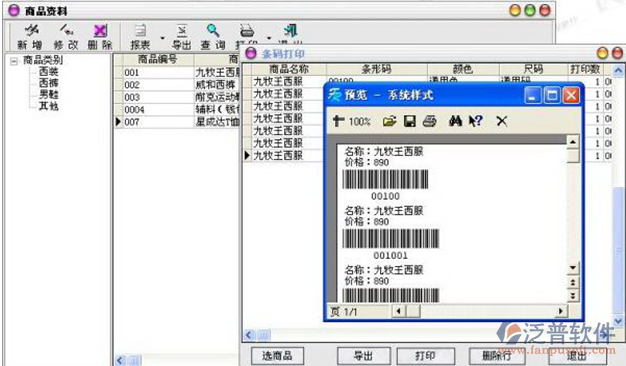The width and height of the screenshot is (626, 366).
Task: Click the binoculars find icon in preview
Action: coord(455,121)
